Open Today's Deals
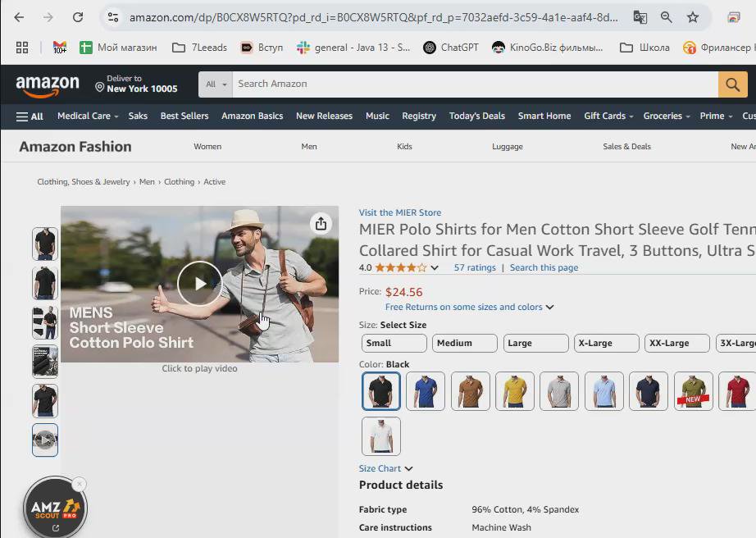The width and height of the screenshot is (756, 538). click(x=477, y=116)
